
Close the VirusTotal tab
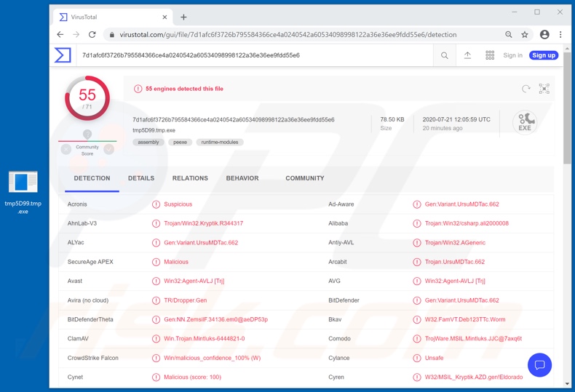coord(164,17)
